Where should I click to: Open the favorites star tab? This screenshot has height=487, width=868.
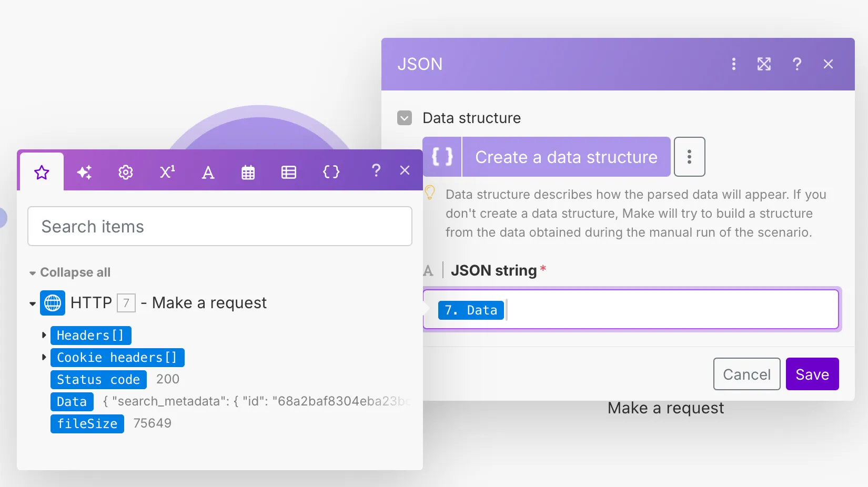42,172
